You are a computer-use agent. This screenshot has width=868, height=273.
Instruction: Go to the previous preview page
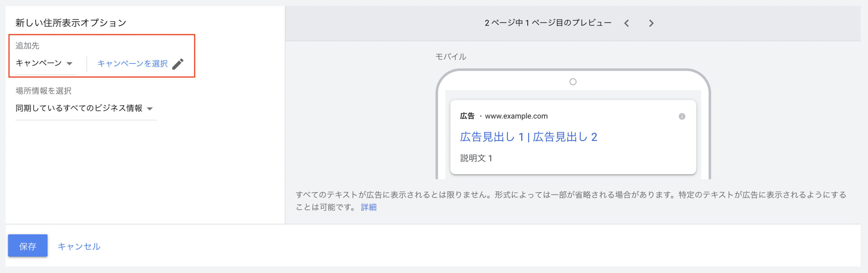pos(627,23)
